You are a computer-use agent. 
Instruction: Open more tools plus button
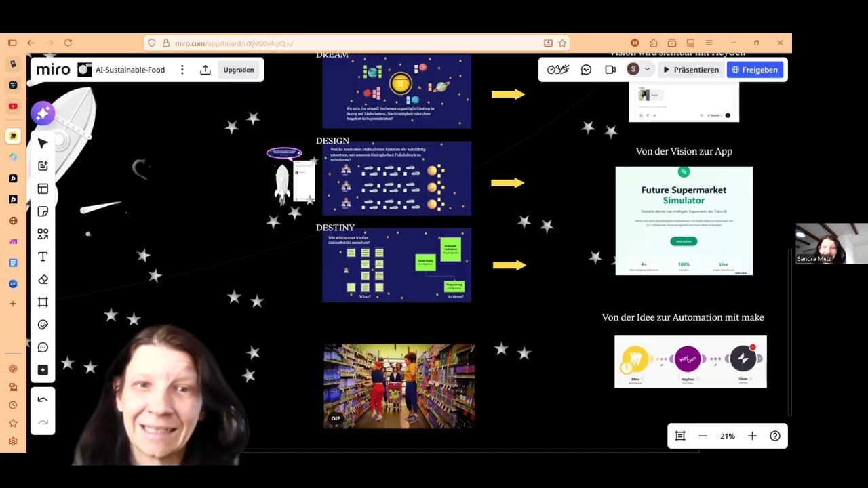[x=43, y=370]
